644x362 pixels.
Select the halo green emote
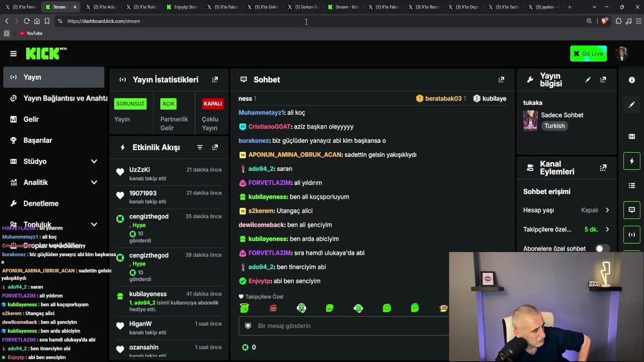(x=245, y=308)
